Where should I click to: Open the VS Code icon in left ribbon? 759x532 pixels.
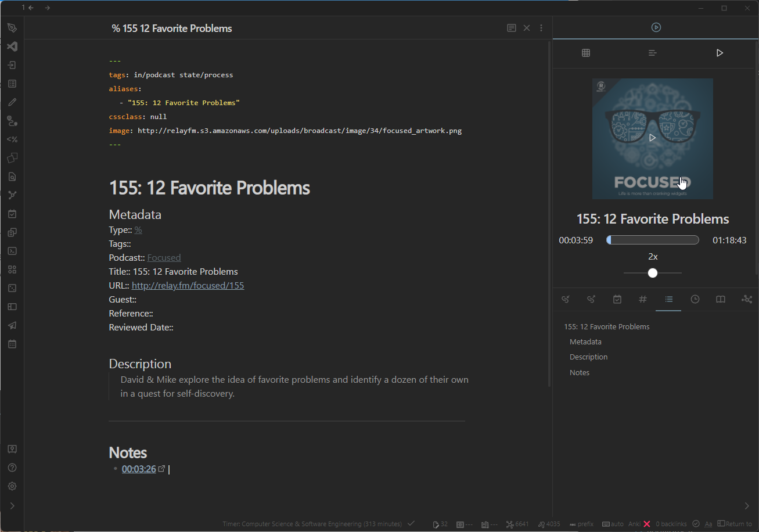(x=12, y=46)
